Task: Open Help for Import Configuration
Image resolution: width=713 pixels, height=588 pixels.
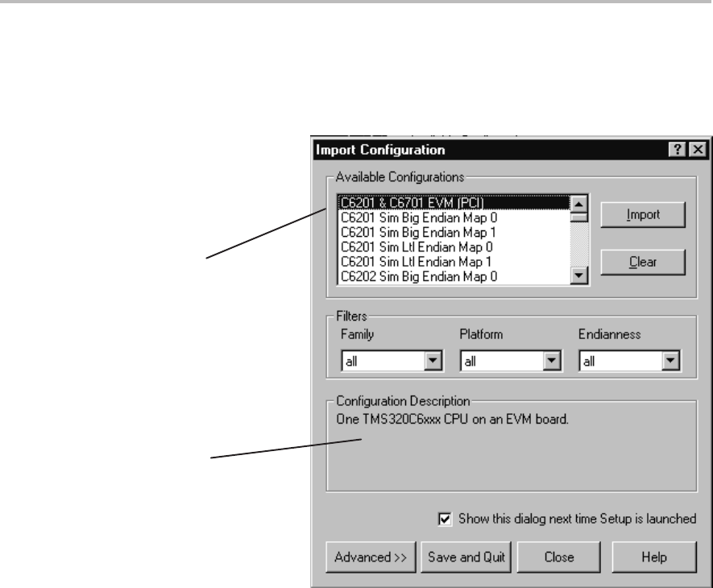Action: [654, 557]
